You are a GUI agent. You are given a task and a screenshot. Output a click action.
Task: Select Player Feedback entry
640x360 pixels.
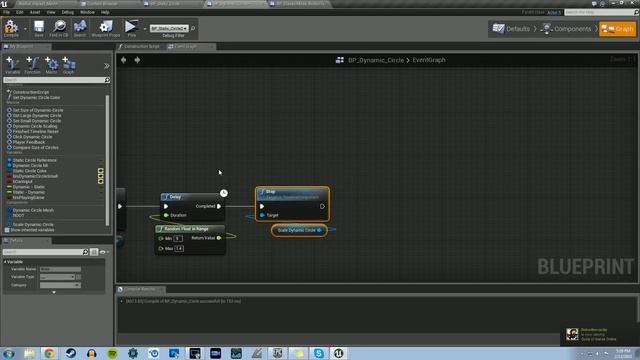coord(29,142)
